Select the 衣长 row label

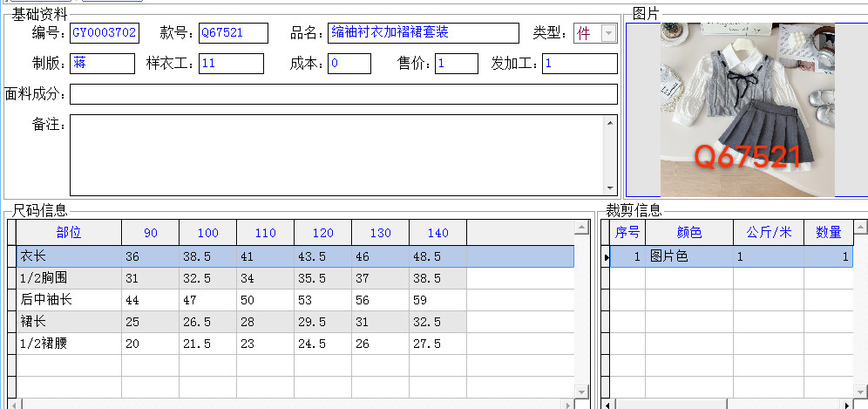click(x=69, y=256)
